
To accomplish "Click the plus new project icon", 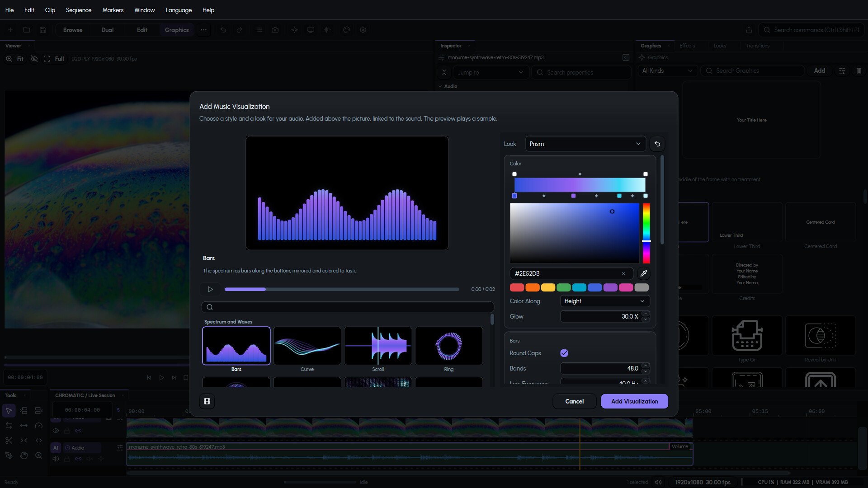I will coord(10,30).
